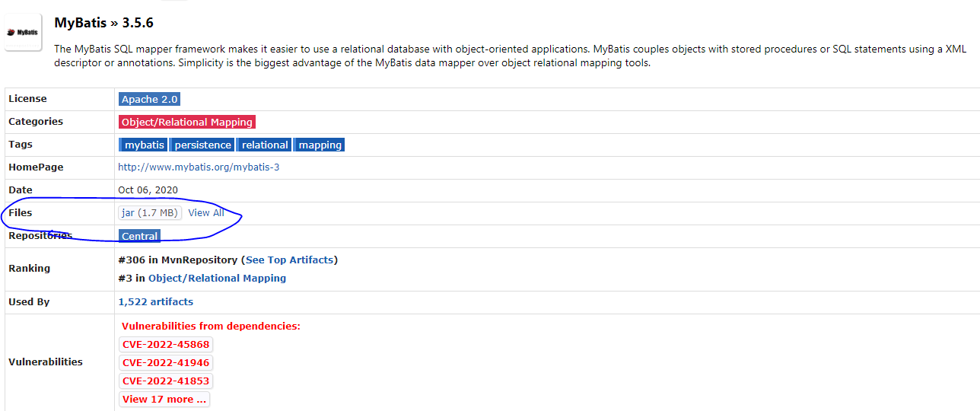The height and width of the screenshot is (411, 980).
Task: Open the Apache 2.0 license tag
Action: [x=150, y=99]
